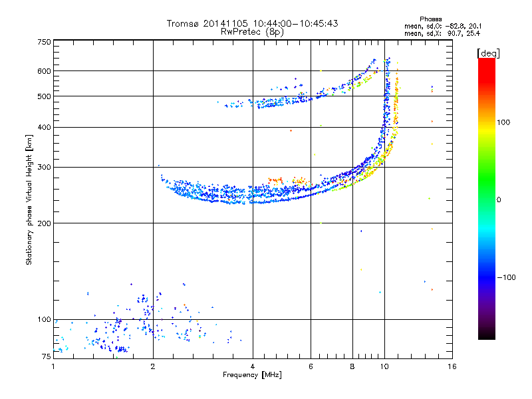Viewport: 532px width, 399px height.
Task: Click the 'mean, sd,O: -82.8, 20.1' line
Action: 443,26
